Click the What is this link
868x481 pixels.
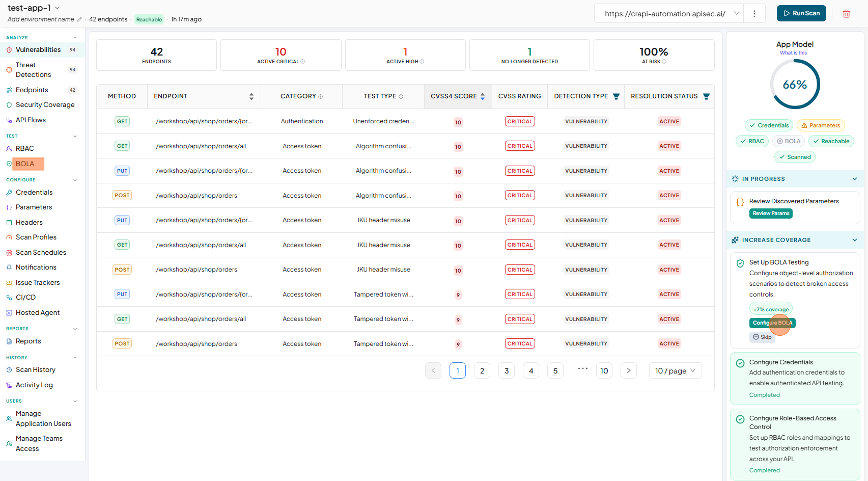point(793,53)
